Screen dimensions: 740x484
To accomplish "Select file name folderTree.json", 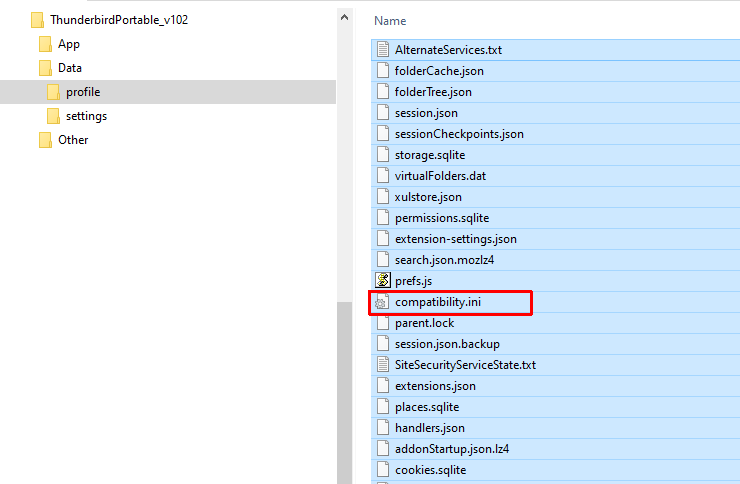I will [x=433, y=92].
